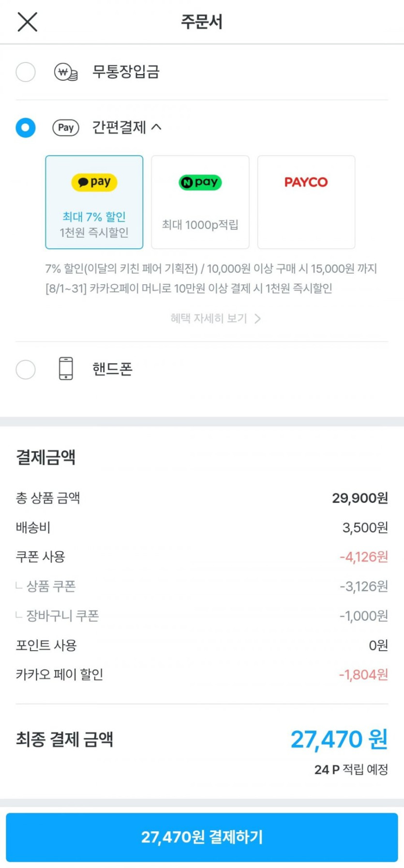Click the Pay badge icon
404x868 pixels.
click(x=66, y=128)
